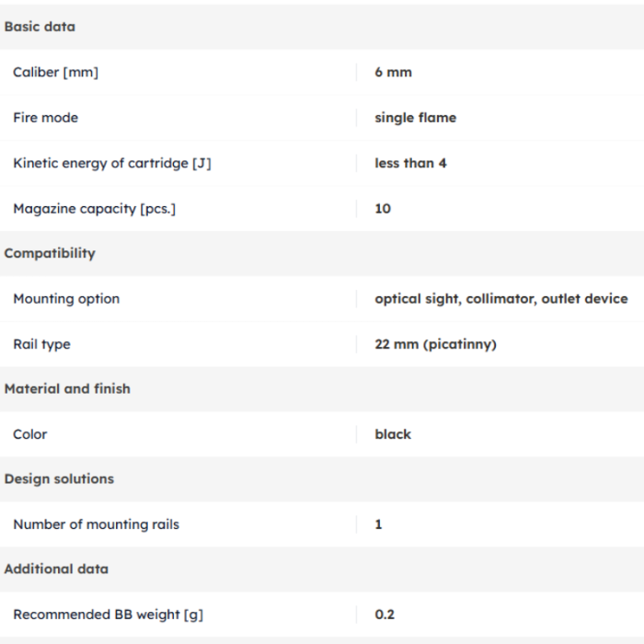The width and height of the screenshot is (644, 644).
Task: Select Number of mounting rails label
Action: coord(96,524)
